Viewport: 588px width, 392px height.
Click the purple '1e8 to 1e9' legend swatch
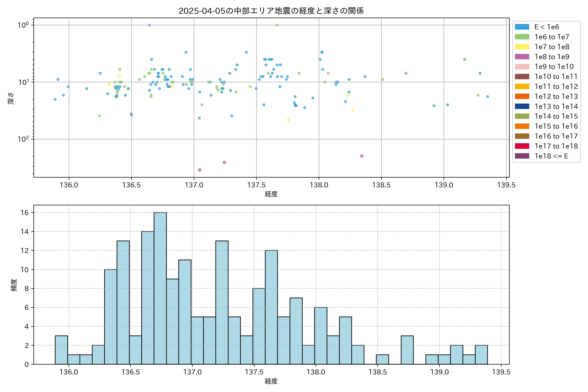tap(522, 57)
